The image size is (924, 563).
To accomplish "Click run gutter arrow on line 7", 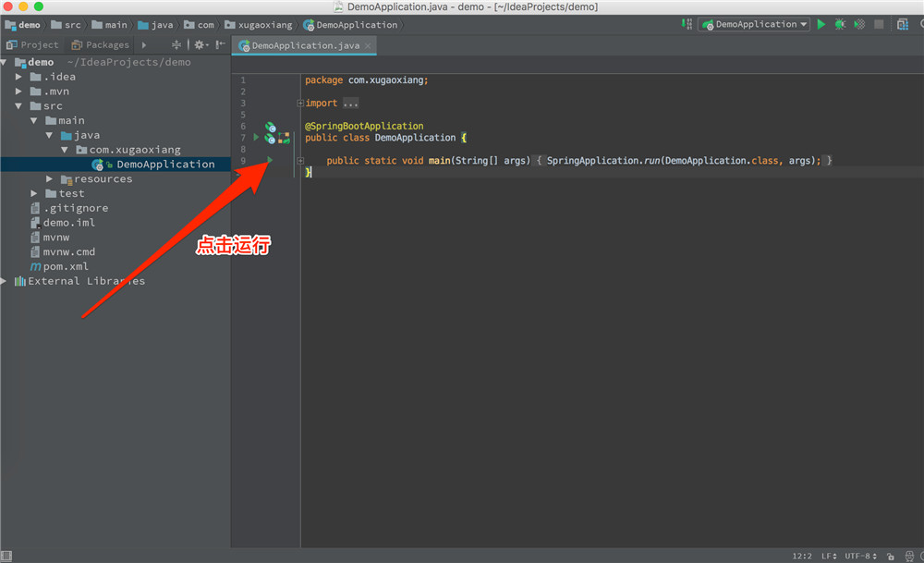I will [256, 137].
